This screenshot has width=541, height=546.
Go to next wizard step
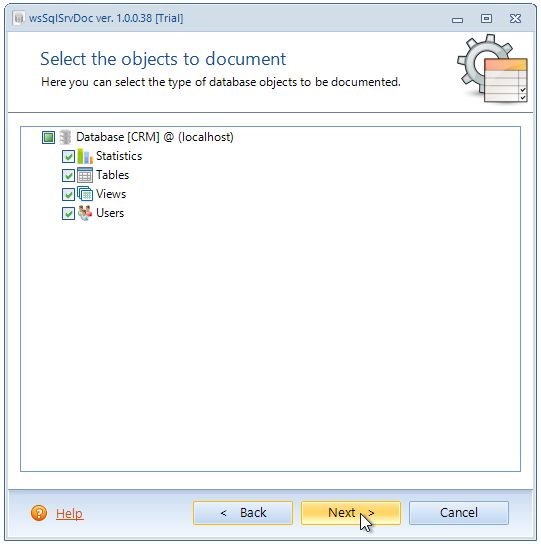pos(351,513)
